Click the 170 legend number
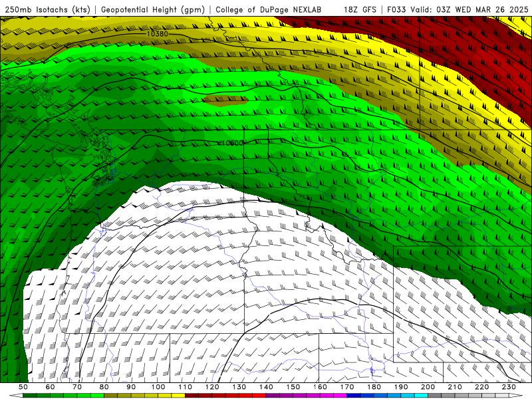Viewport: 532px width, 399px height. coord(347,387)
